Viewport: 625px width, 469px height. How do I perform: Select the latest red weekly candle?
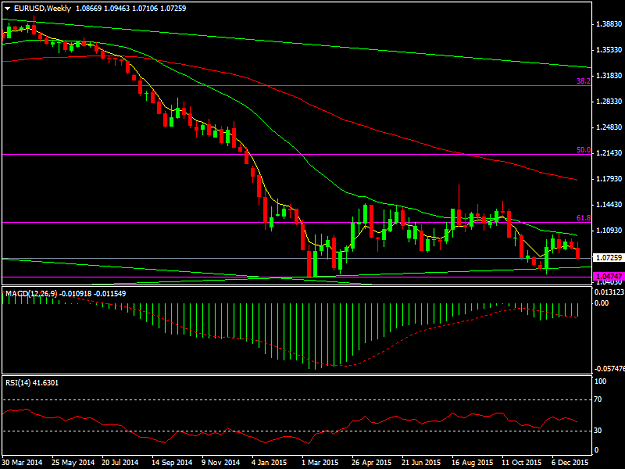tap(578, 251)
